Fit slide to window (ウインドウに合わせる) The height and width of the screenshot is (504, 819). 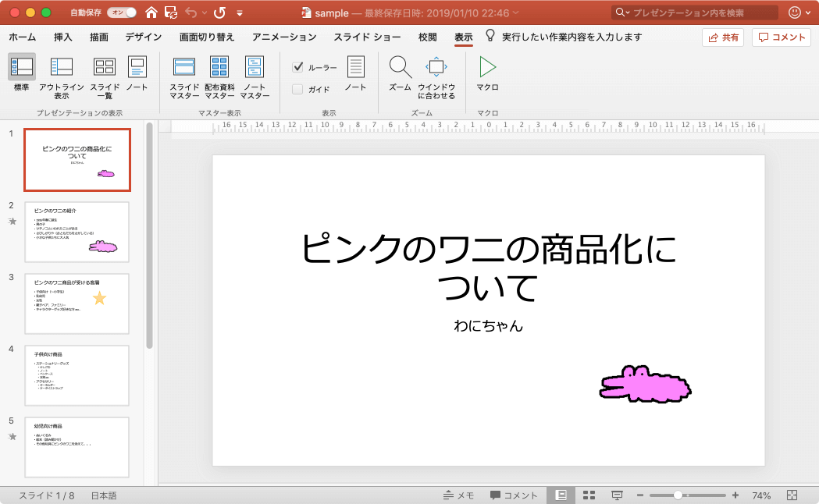coord(436,79)
